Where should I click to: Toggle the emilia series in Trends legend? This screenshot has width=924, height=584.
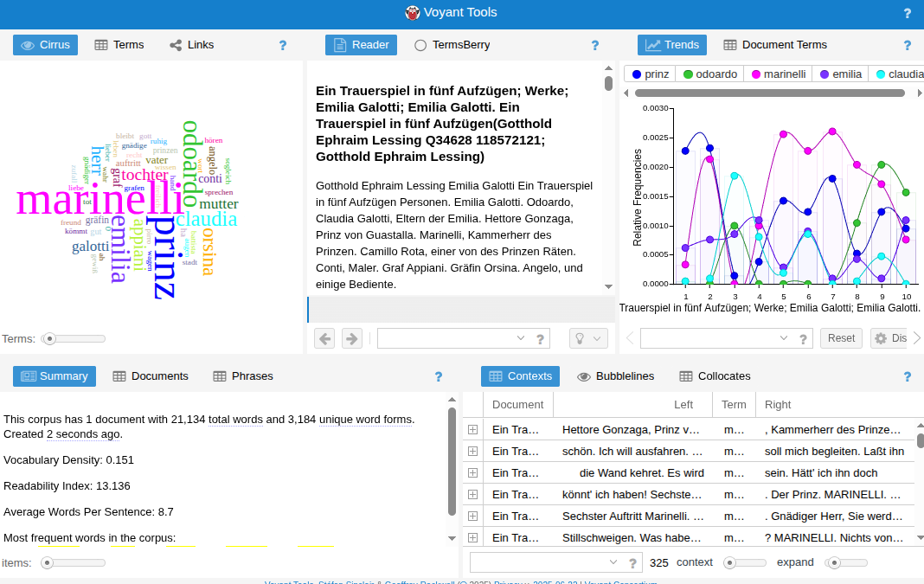841,74
